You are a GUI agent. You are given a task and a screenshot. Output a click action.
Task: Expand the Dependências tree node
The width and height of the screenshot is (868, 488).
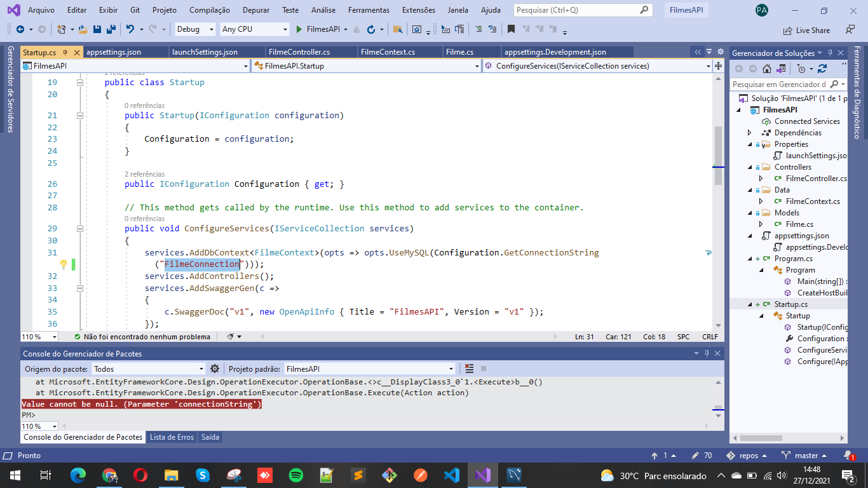click(x=749, y=133)
